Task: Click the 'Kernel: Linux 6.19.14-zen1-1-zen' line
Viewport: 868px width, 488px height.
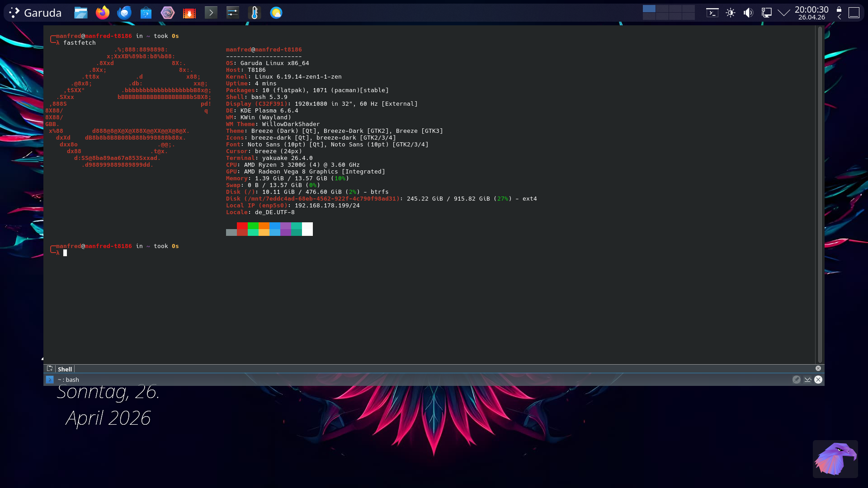Action: (x=284, y=77)
